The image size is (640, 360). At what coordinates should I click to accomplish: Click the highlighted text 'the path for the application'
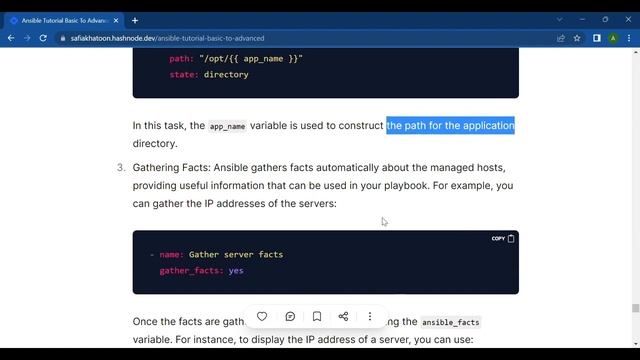(450, 125)
